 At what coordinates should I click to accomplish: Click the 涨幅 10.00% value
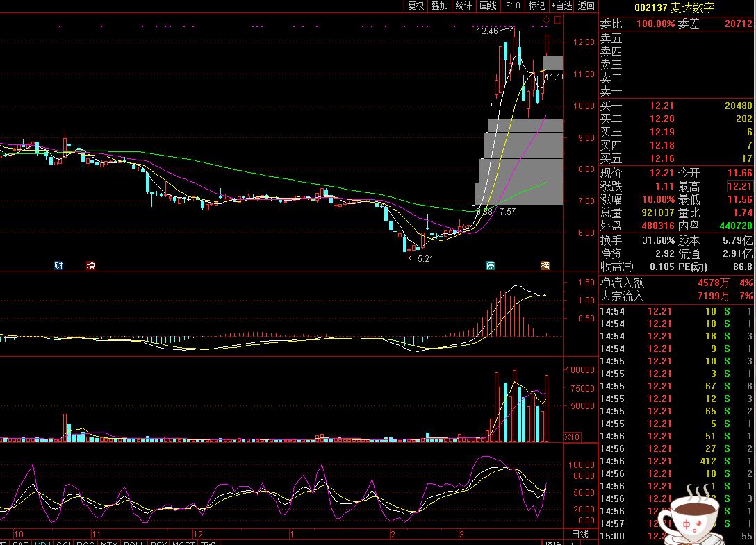click(x=658, y=199)
